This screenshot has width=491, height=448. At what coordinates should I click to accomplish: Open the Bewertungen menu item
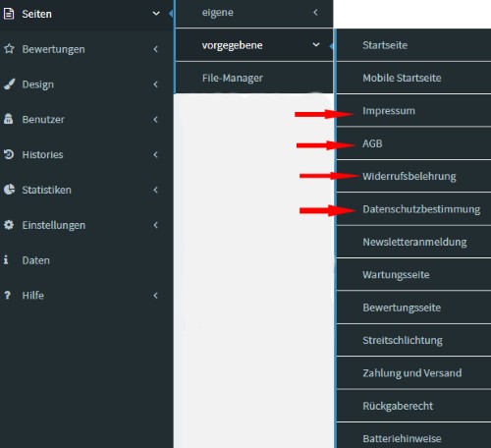(86, 49)
